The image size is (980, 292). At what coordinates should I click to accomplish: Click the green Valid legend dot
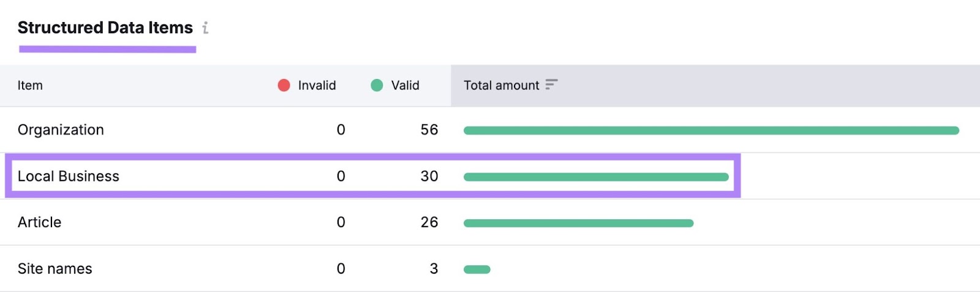coord(377,85)
